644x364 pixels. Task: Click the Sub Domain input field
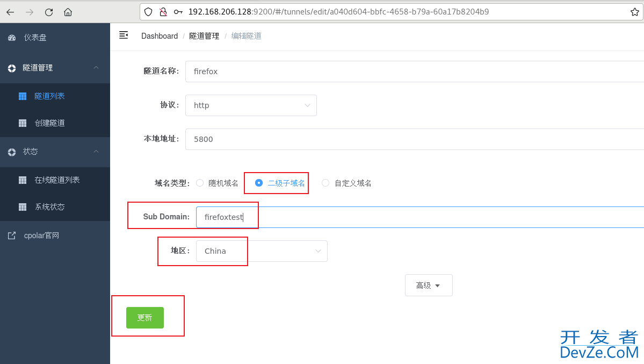(x=419, y=217)
